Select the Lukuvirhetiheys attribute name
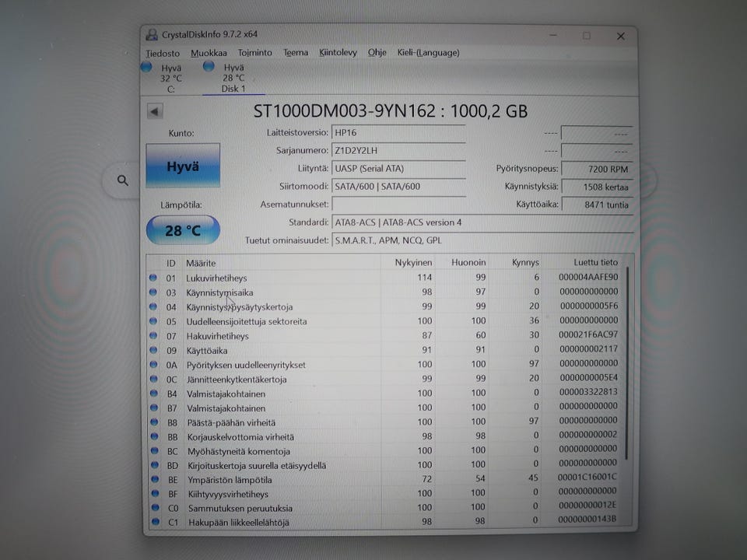The image size is (747, 560). point(216,278)
